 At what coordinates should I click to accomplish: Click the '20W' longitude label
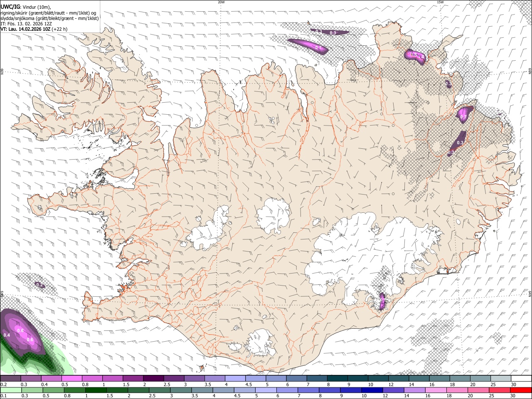pos(221,2)
